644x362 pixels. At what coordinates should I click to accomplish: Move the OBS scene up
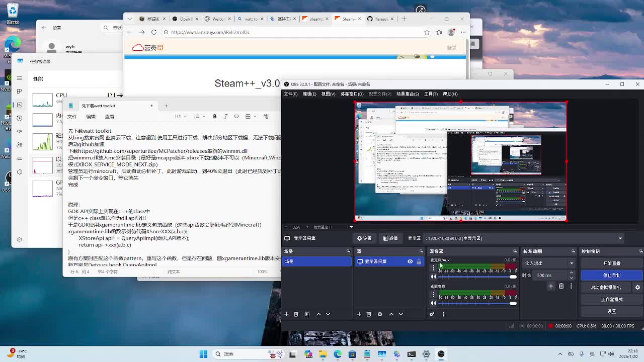pyautogui.click(x=318, y=314)
